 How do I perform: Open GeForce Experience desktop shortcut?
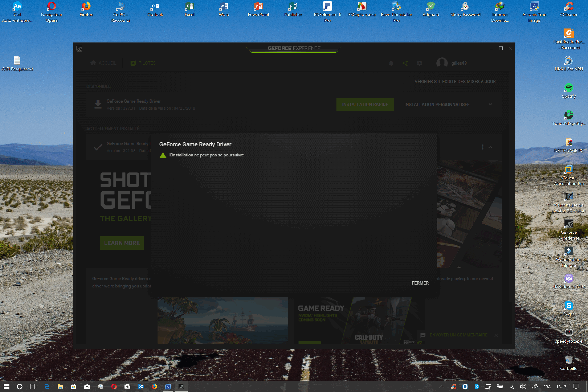(x=569, y=224)
